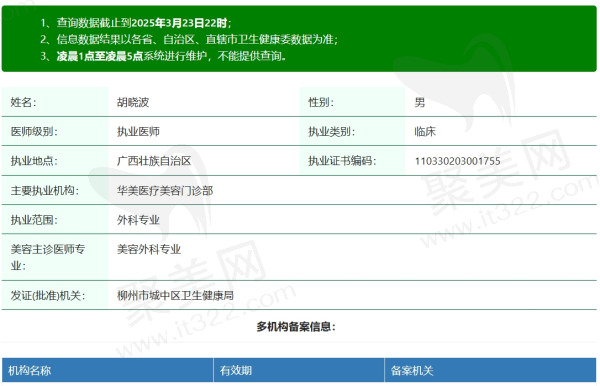This screenshot has height=386, width=600.
Task: Click the 执业证书编码 label
Action: (342, 161)
